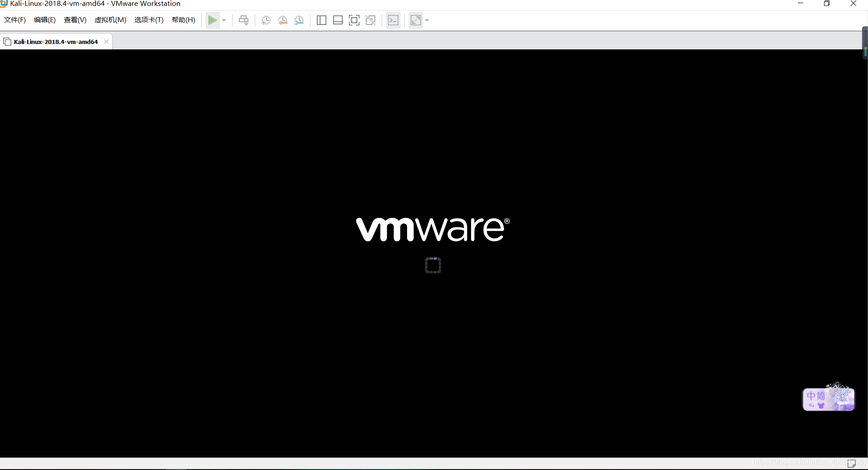Open the 编辑(E) menu
Viewport: 868px width, 470px height.
(45, 20)
